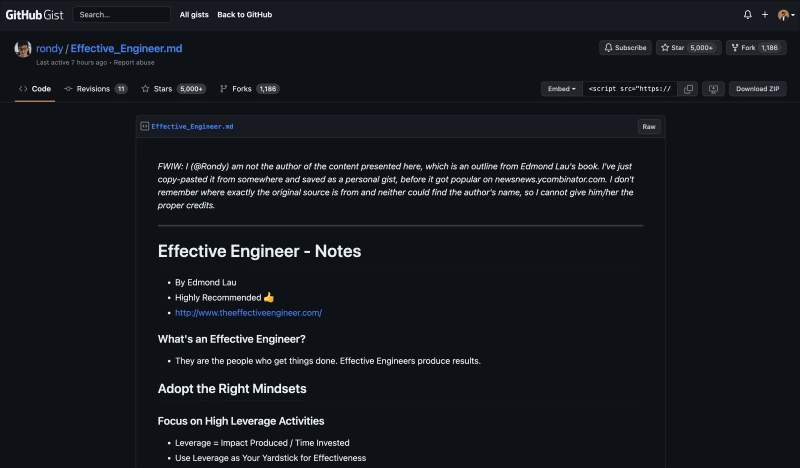Open the rondy user profile link
Screen dimensions: 800x468
point(49,48)
